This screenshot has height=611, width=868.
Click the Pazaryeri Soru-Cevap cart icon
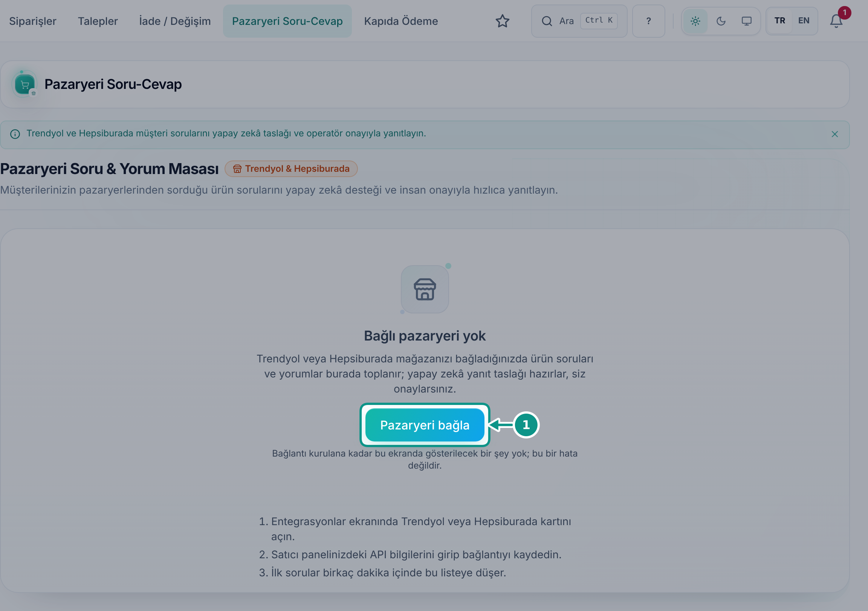(25, 84)
